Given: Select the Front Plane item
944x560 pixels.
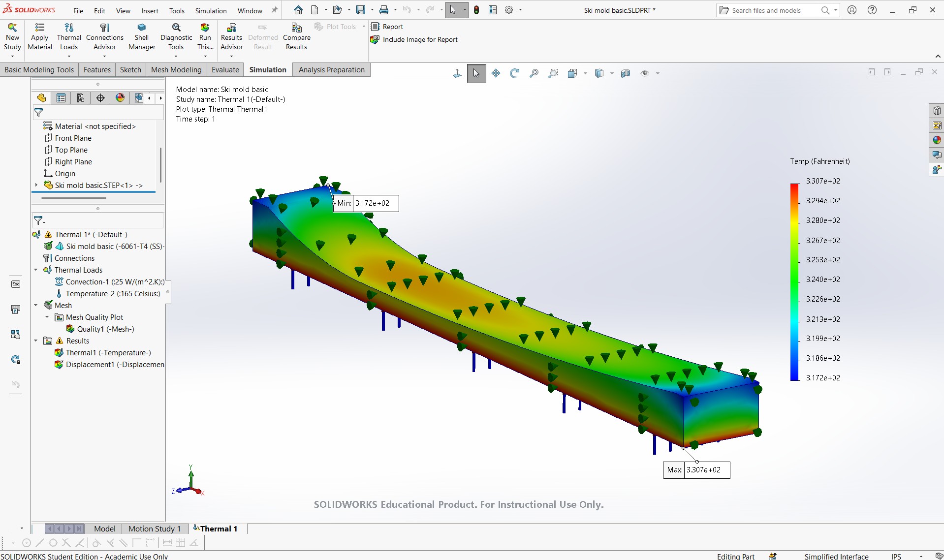Looking at the screenshot, I should 68,138.
